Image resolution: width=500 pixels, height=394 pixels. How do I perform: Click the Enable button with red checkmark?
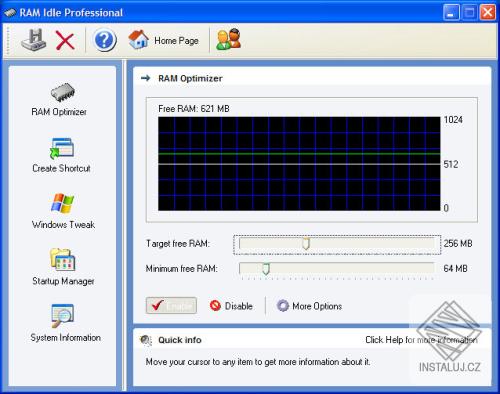pos(171,305)
